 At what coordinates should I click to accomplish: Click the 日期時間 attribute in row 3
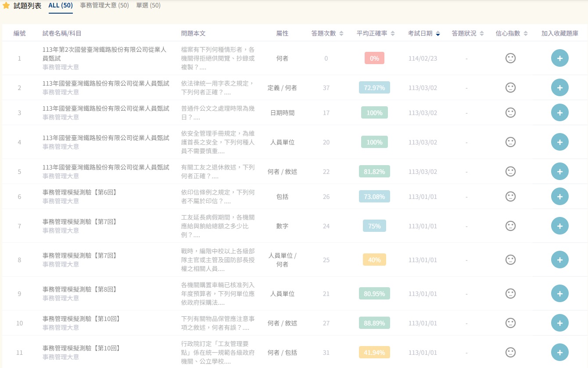(282, 113)
